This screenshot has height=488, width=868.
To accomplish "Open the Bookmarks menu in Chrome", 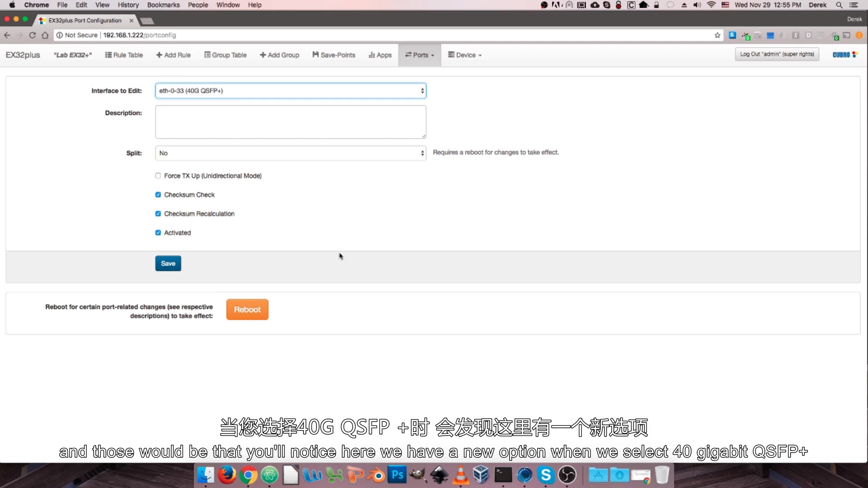I will (x=163, y=5).
